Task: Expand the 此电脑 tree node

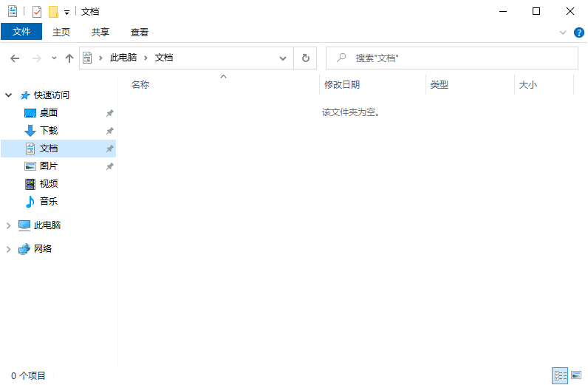Action: (x=9, y=225)
